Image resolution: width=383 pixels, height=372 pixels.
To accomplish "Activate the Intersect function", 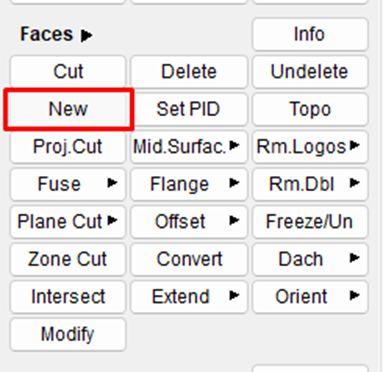I will tap(68, 297).
